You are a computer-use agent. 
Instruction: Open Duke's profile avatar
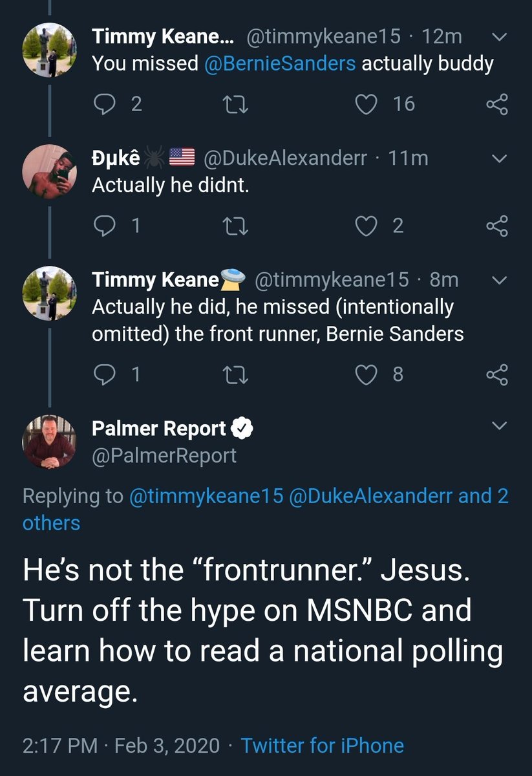[x=50, y=171]
